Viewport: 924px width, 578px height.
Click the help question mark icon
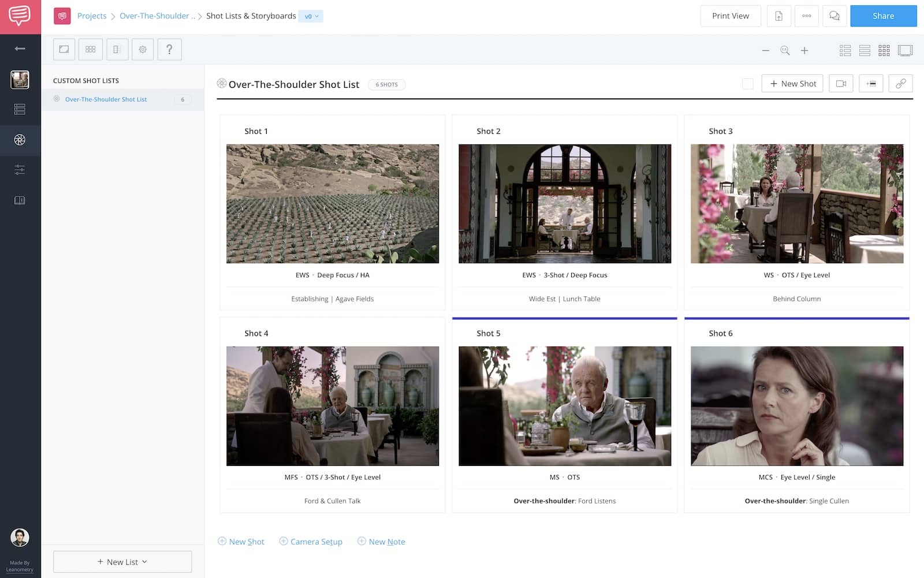[x=169, y=50]
